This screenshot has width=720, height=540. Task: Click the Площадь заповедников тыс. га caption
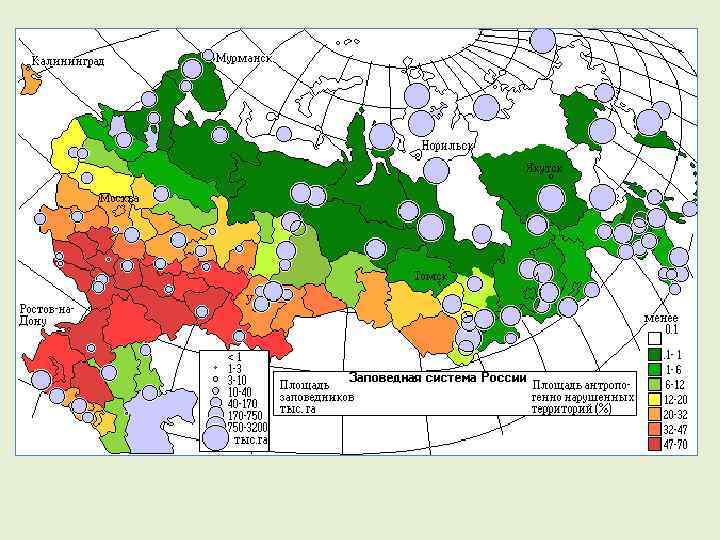[317, 397]
